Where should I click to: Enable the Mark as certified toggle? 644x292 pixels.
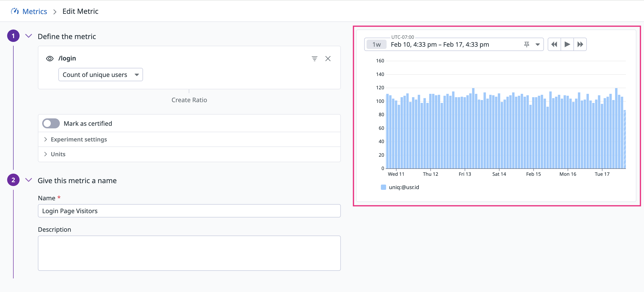(x=51, y=123)
